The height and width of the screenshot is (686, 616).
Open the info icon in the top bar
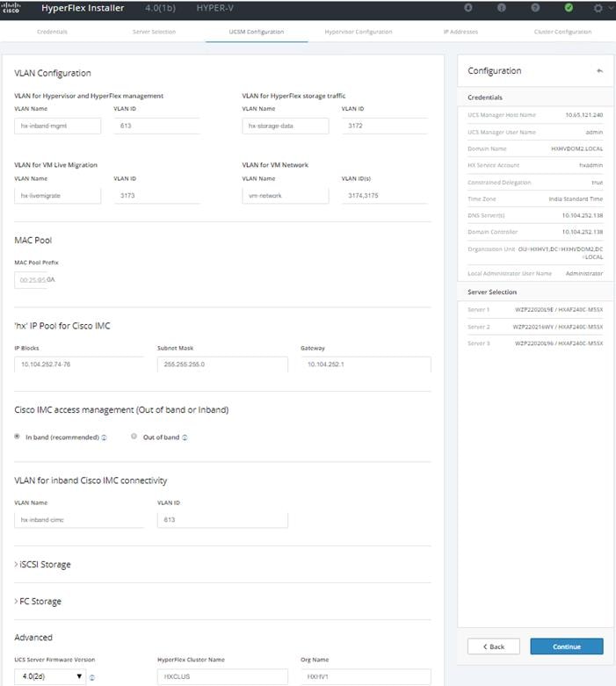(502, 7)
